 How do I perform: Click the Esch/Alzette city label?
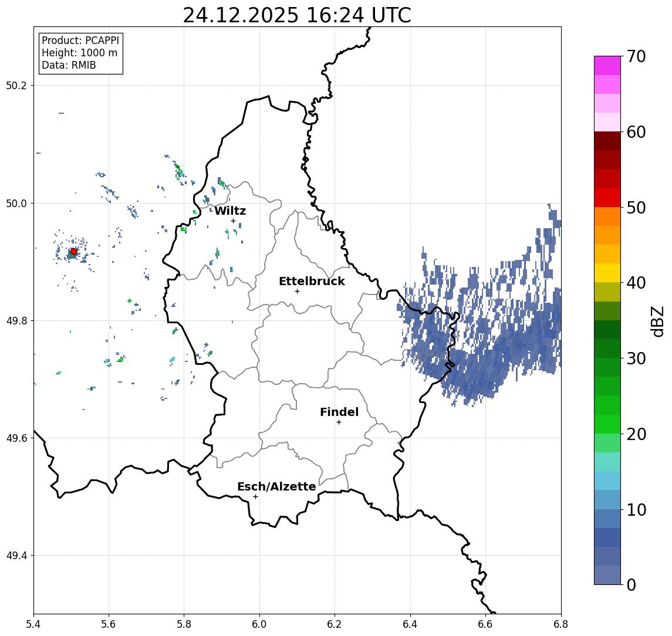tap(276, 486)
